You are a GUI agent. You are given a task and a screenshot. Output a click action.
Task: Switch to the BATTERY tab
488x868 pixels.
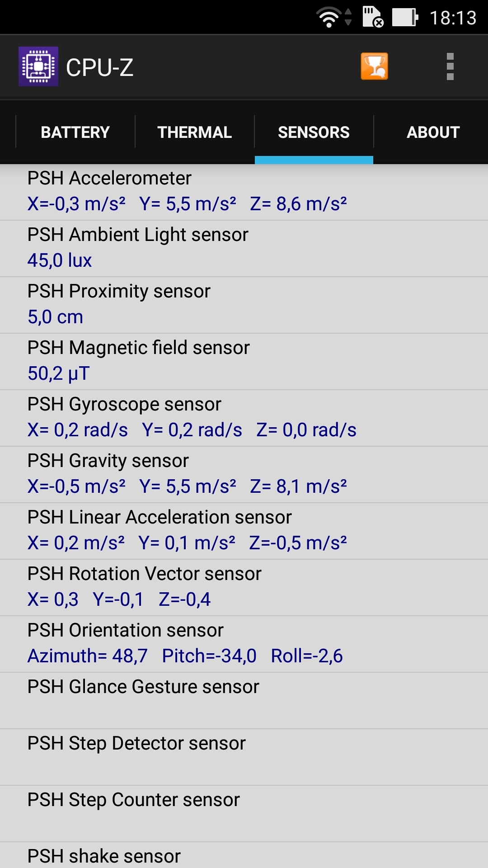tap(75, 132)
